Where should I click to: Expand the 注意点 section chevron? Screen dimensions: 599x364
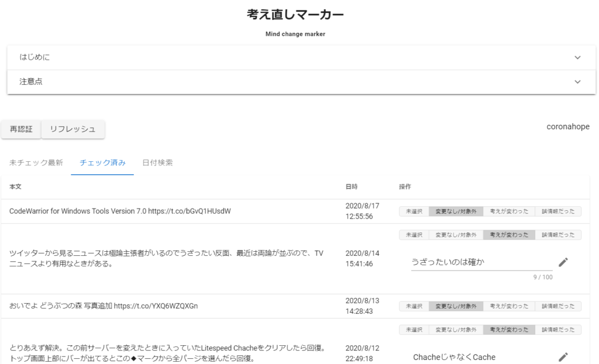tap(577, 82)
